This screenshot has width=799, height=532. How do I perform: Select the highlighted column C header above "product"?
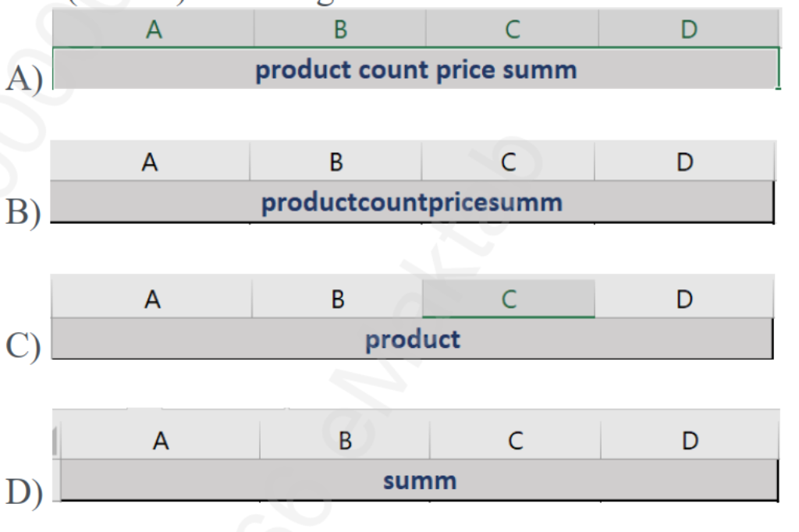point(509,300)
